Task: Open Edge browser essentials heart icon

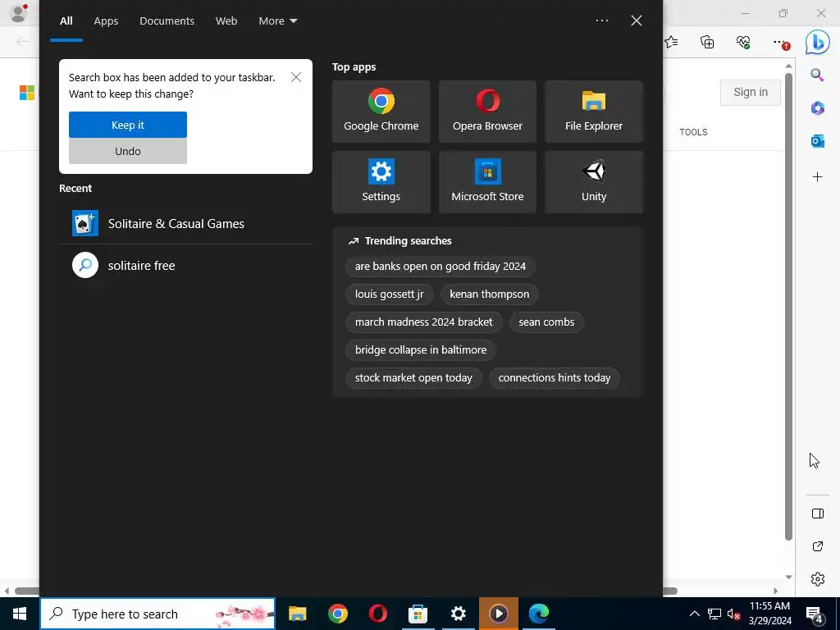Action: click(x=743, y=43)
